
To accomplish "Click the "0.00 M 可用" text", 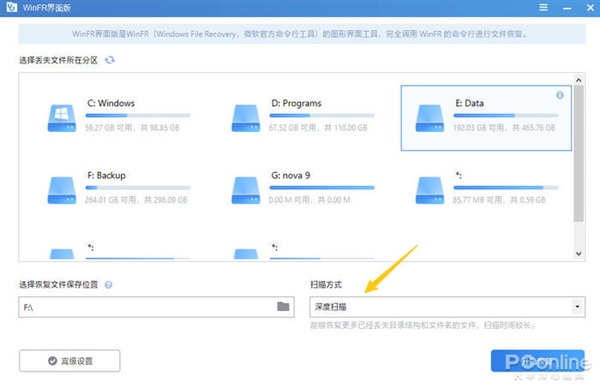I will pyautogui.click(x=289, y=200).
